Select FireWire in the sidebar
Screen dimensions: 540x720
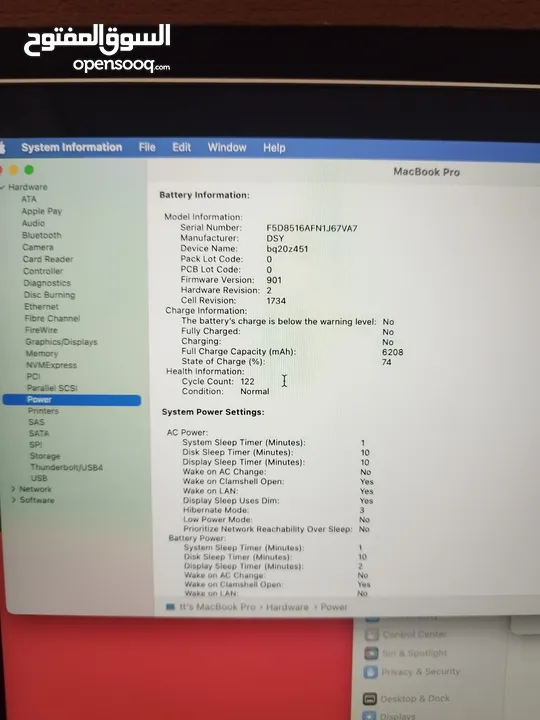click(41, 330)
